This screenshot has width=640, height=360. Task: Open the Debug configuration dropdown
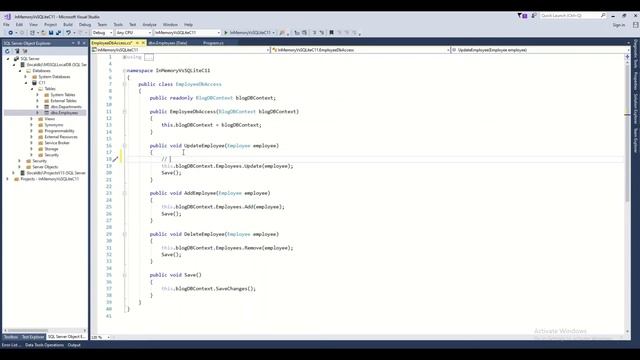[x=102, y=33]
